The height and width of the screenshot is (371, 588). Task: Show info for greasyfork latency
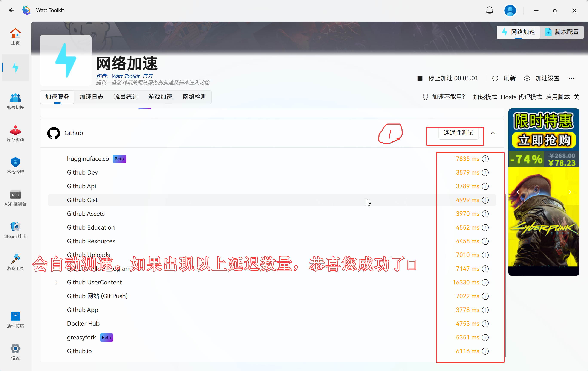(485, 337)
